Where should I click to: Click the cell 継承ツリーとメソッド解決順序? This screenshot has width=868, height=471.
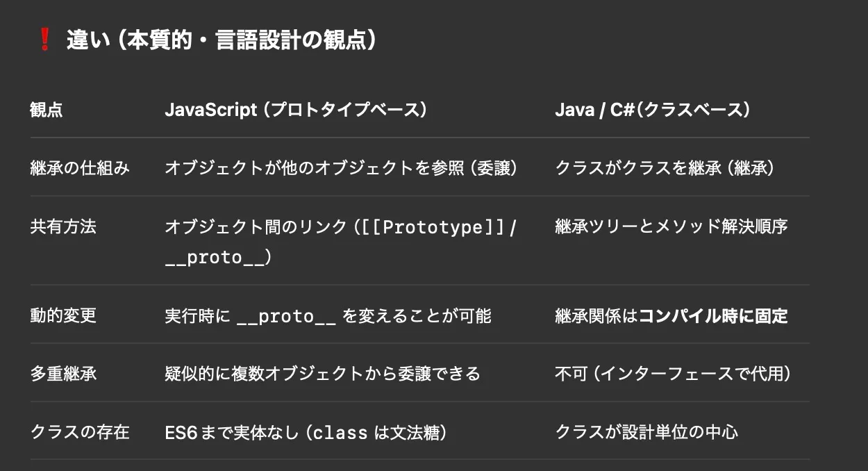(671, 226)
